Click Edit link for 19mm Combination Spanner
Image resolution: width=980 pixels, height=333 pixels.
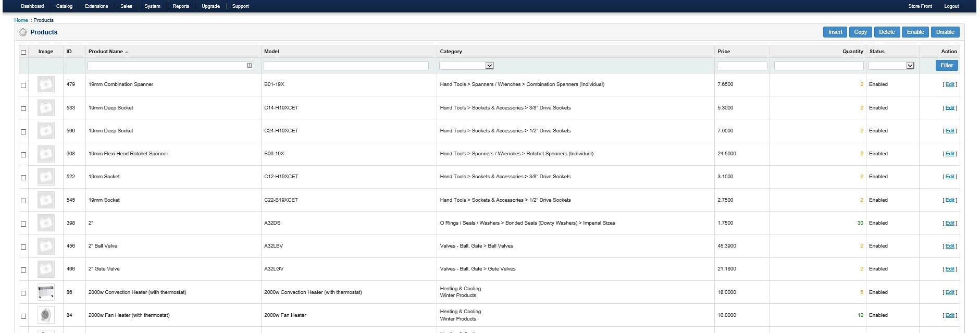tap(950, 84)
